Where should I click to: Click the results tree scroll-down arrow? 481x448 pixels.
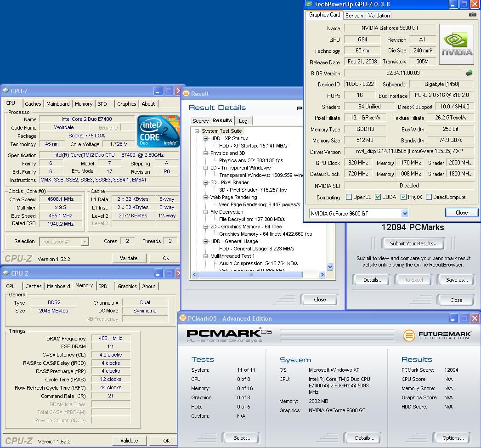point(330,267)
